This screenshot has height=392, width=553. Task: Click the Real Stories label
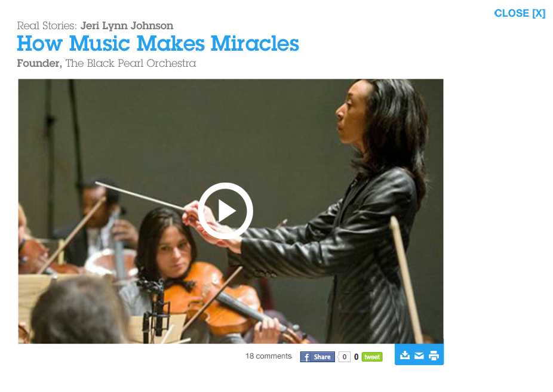click(47, 26)
